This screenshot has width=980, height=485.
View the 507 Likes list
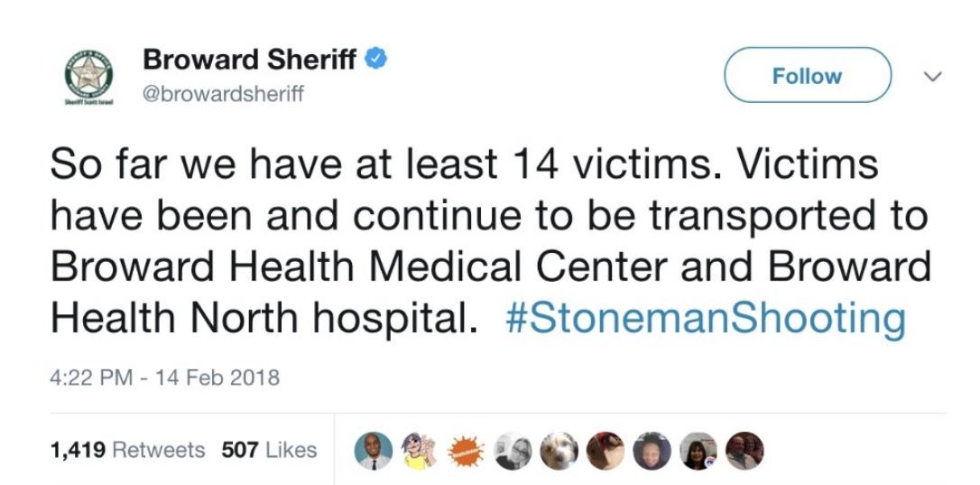(x=269, y=449)
